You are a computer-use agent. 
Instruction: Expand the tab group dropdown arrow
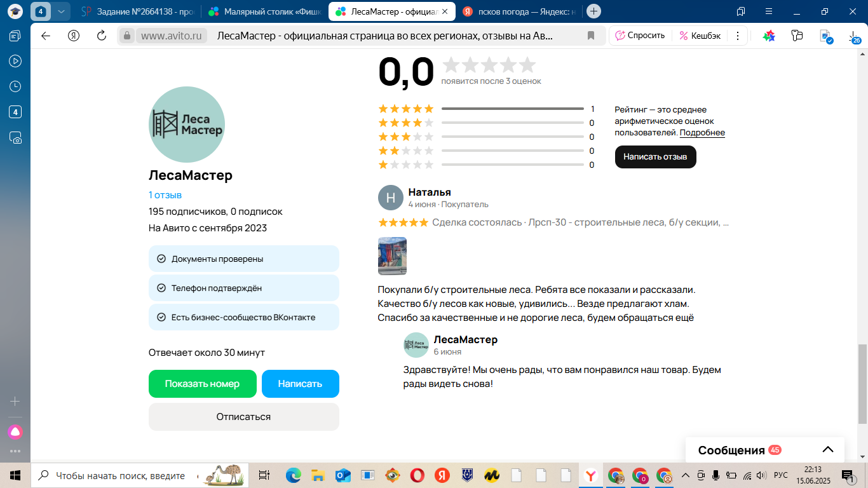point(60,11)
